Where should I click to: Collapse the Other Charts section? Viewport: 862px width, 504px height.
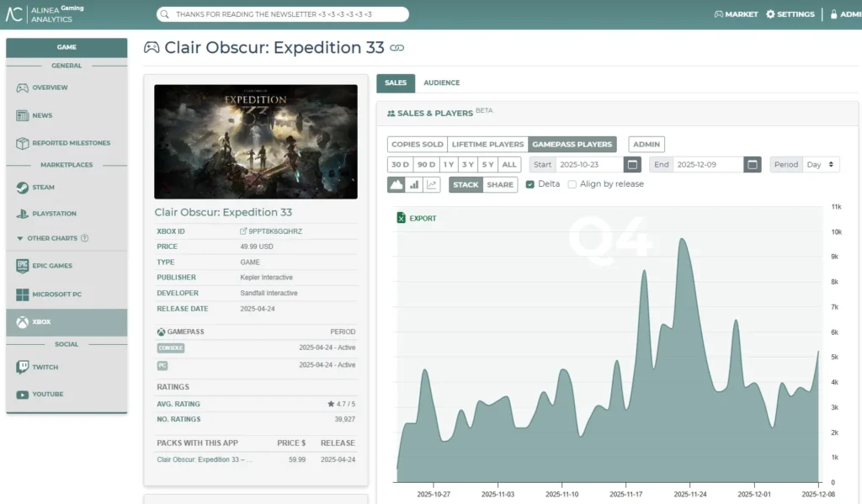(x=20, y=238)
